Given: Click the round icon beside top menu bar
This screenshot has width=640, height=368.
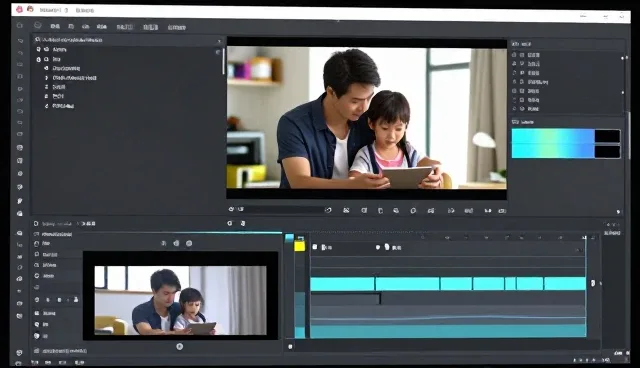Looking at the screenshot, I should 38,25.
